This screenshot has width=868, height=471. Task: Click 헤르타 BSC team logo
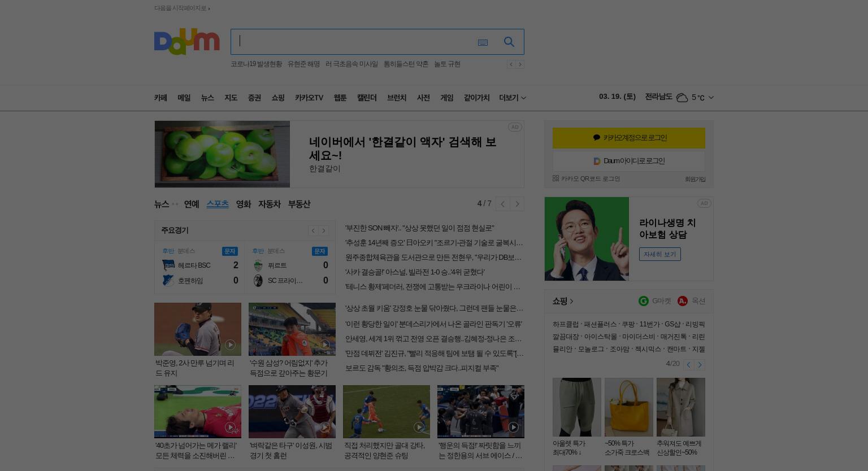(168, 265)
